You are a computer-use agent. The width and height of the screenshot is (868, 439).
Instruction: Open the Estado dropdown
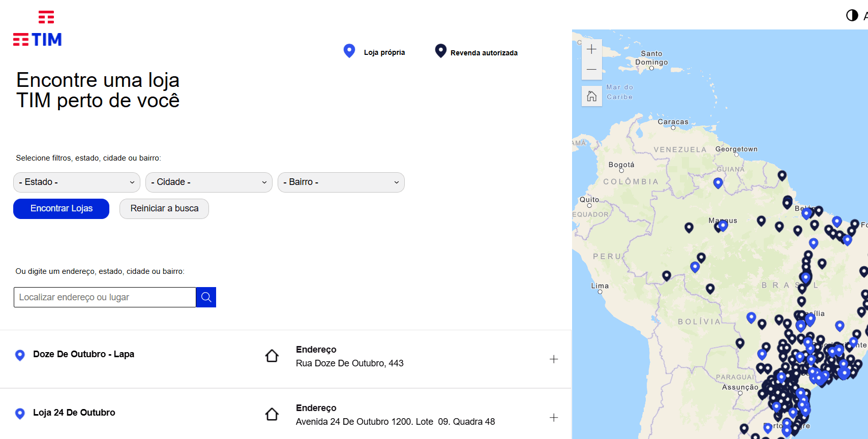tap(77, 182)
